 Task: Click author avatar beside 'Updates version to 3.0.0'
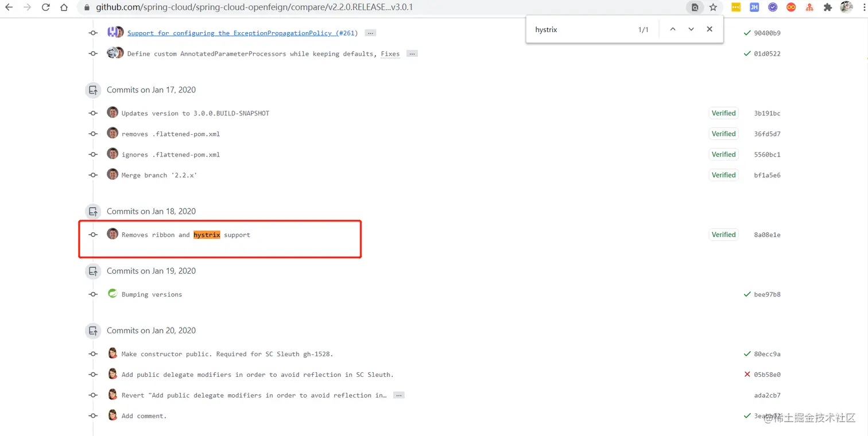[x=113, y=112]
